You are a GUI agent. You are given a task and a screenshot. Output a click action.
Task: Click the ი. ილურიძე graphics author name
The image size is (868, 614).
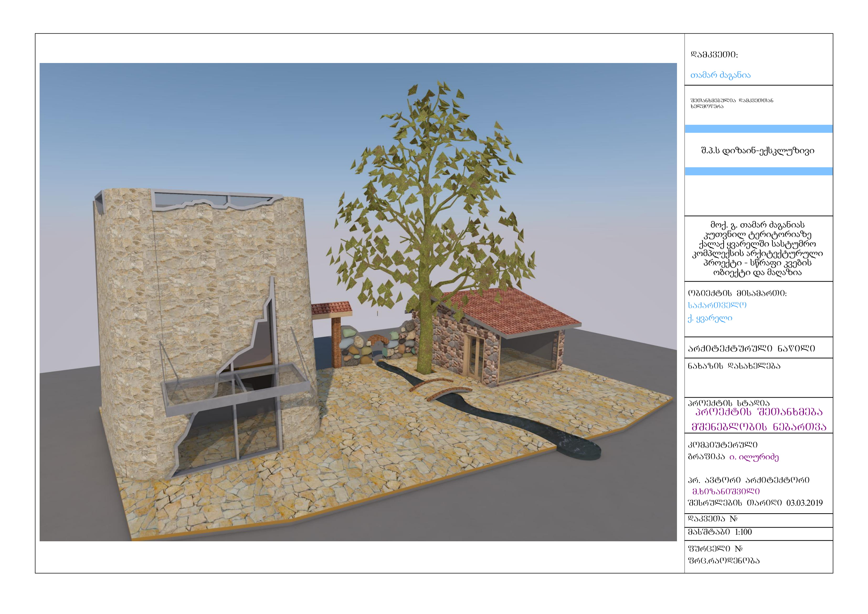point(754,457)
